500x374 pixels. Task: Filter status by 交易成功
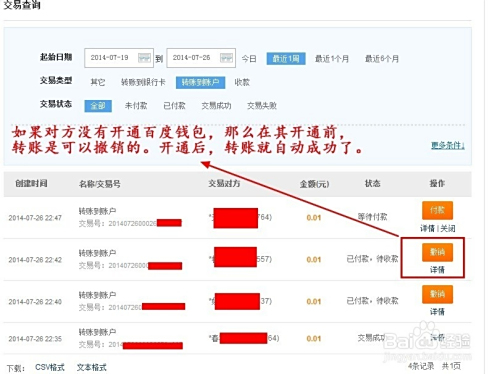click(x=216, y=106)
